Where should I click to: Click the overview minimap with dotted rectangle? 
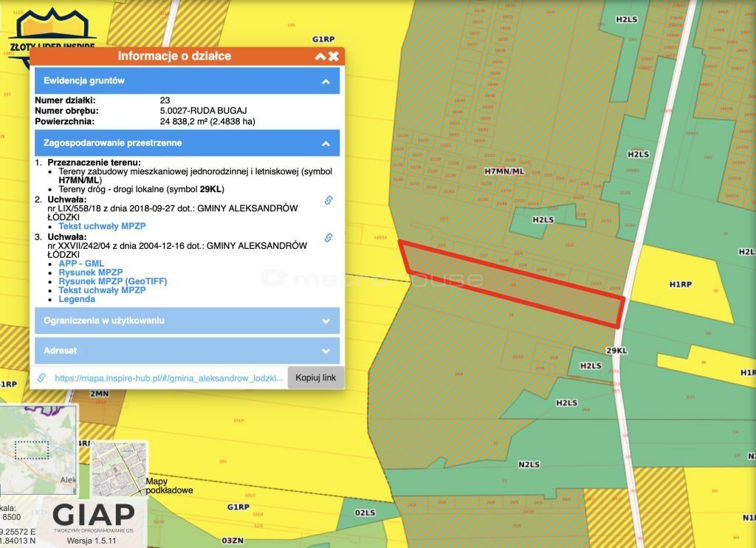pyautogui.click(x=37, y=451)
